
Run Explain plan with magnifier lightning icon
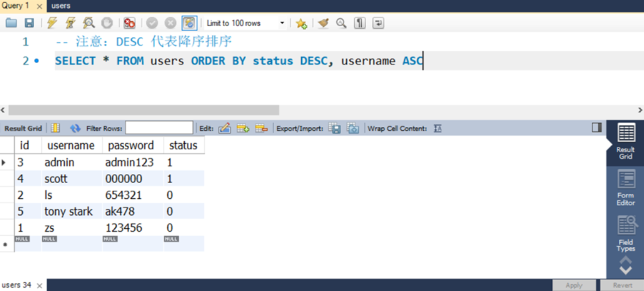(89, 23)
